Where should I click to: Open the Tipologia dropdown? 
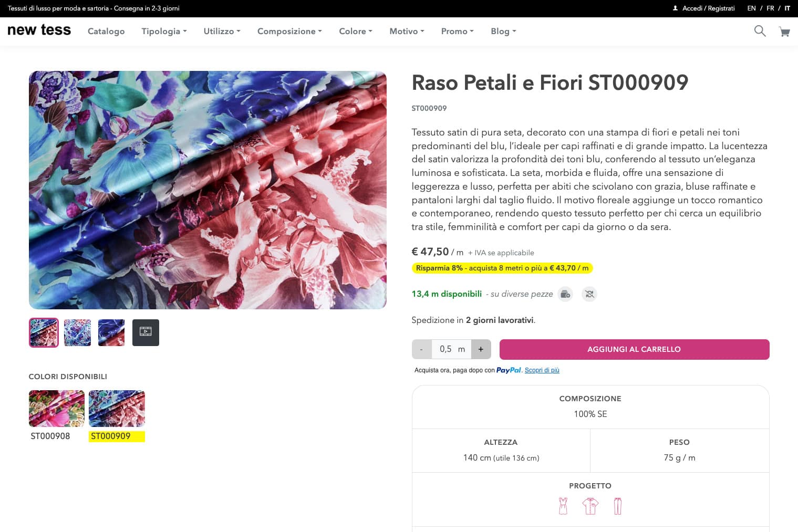tap(163, 32)
